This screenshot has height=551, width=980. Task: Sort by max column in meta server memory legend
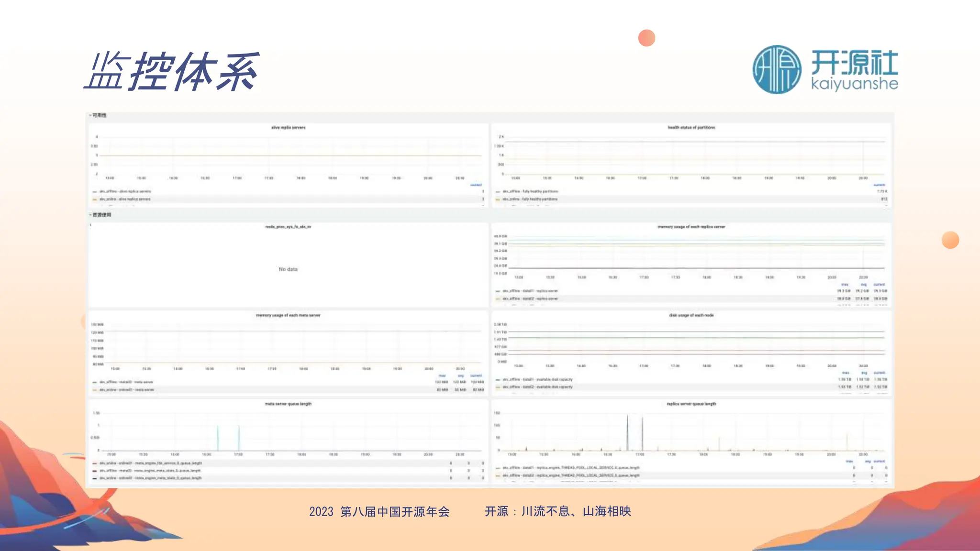tap(442, 376)
